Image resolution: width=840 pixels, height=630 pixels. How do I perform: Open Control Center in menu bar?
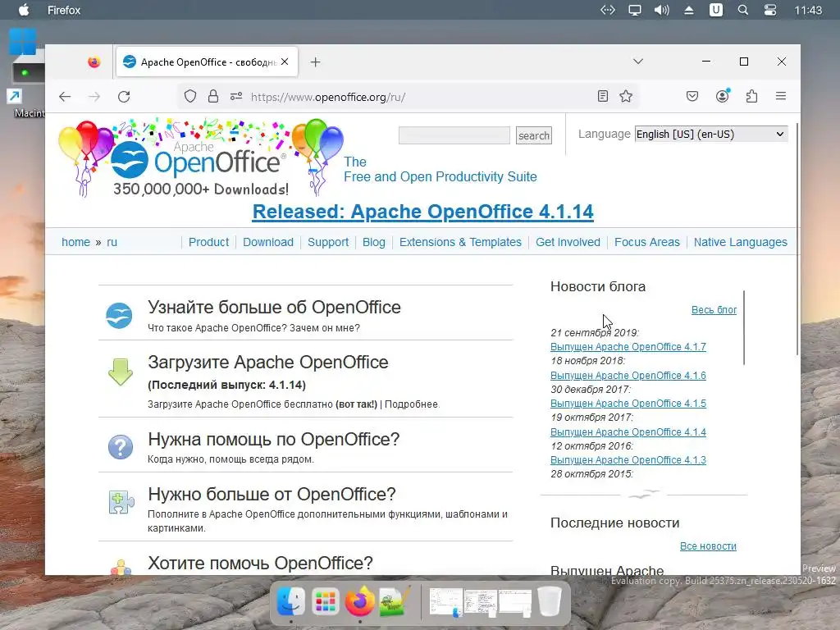click(769, 10)
